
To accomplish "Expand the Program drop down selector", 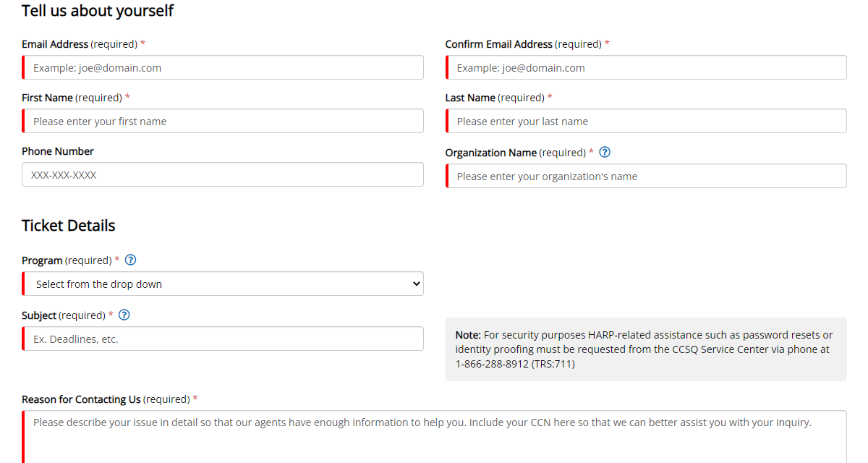I will [x=223, y=284].
